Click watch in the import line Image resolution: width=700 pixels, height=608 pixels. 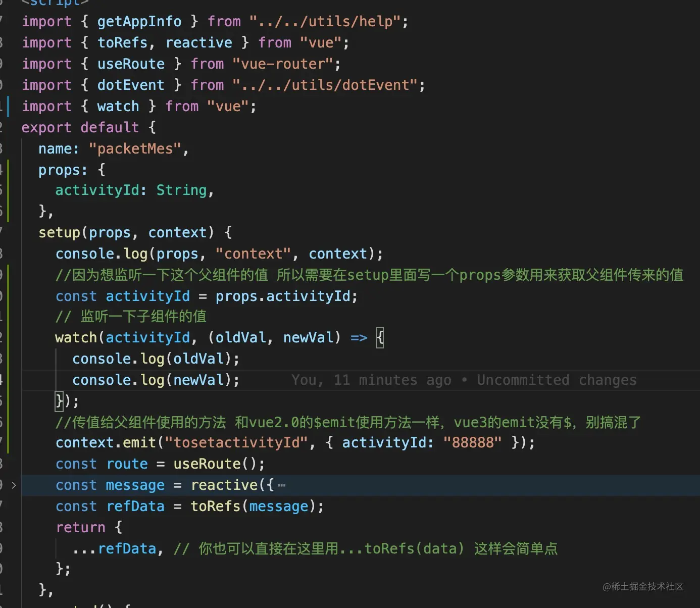click(x=118, y=106)
